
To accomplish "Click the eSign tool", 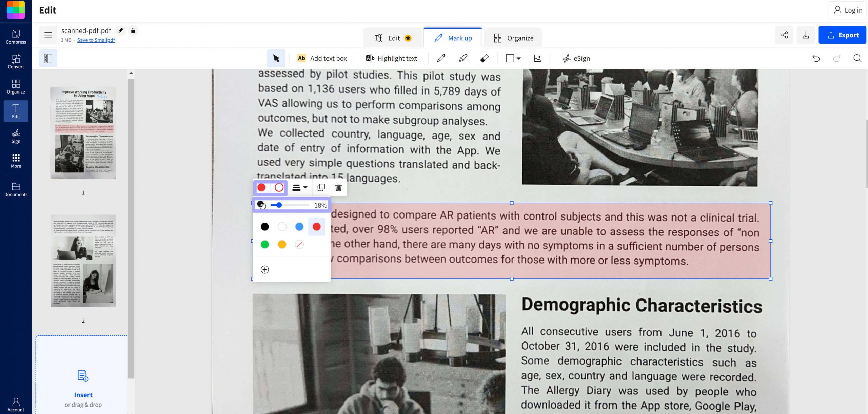I will pyautogui.click(x=575, y=58).
